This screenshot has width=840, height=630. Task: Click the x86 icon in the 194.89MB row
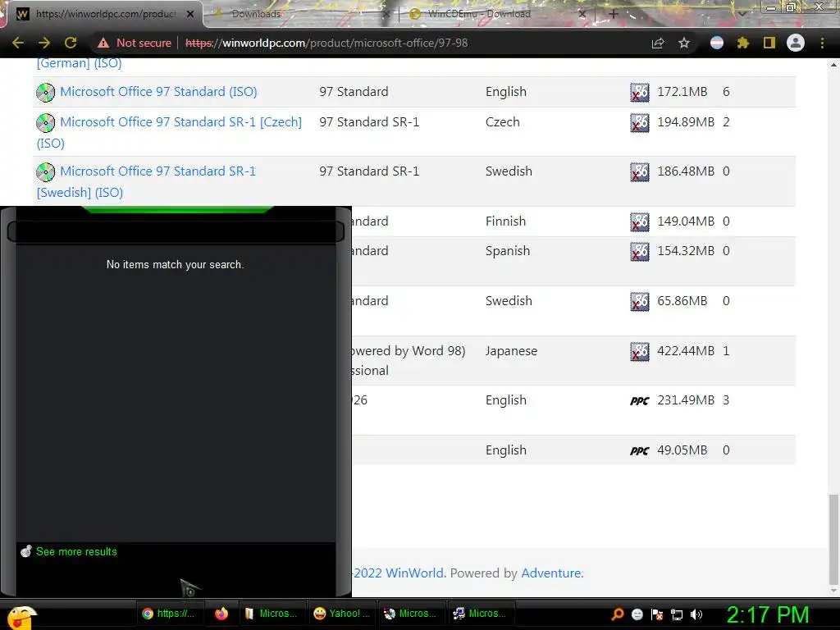coord(640,123)
